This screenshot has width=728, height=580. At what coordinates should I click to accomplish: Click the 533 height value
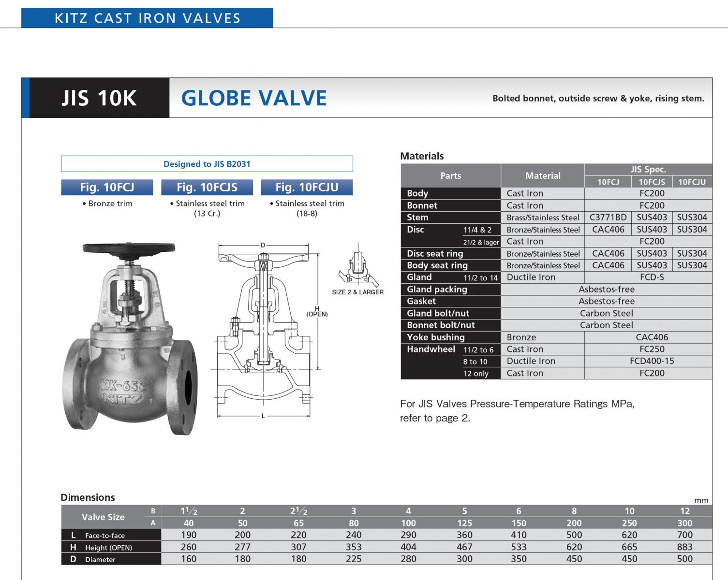pyautogui.click(x=519, y=547)
